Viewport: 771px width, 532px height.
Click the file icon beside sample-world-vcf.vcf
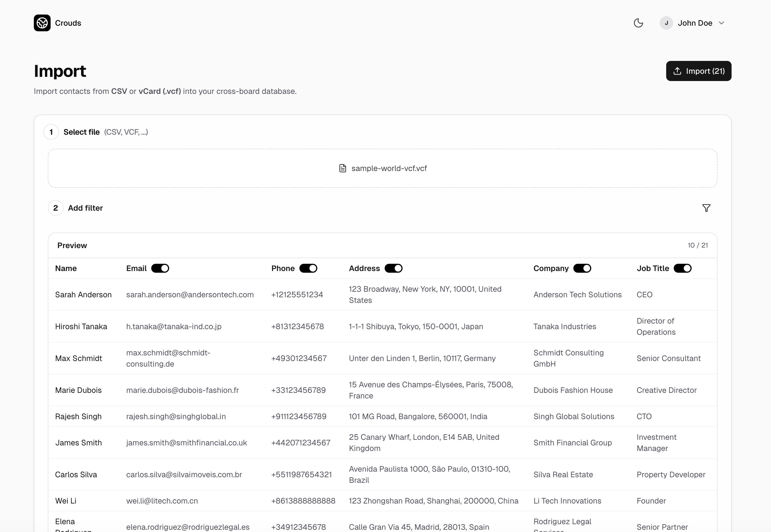point(342,168)
